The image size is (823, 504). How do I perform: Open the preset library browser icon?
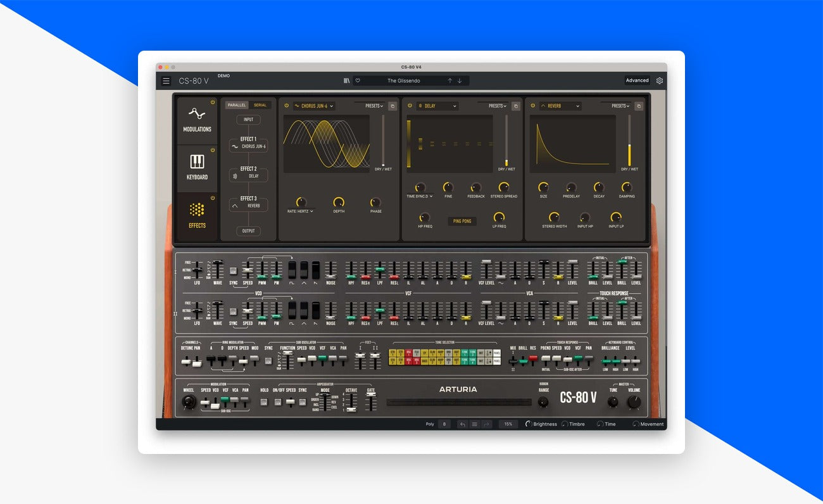pos(346,80)
